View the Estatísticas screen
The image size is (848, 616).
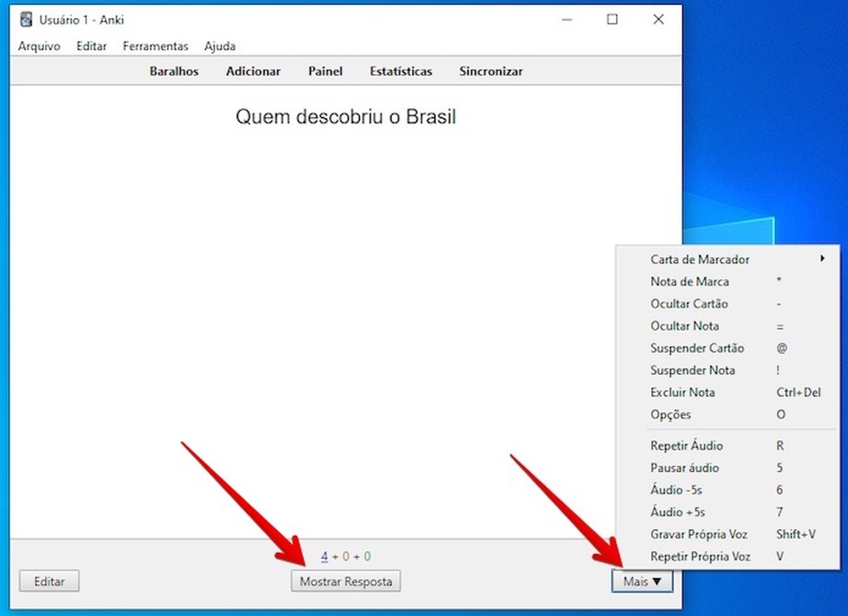pyautogui.click(x=400, y=72)
